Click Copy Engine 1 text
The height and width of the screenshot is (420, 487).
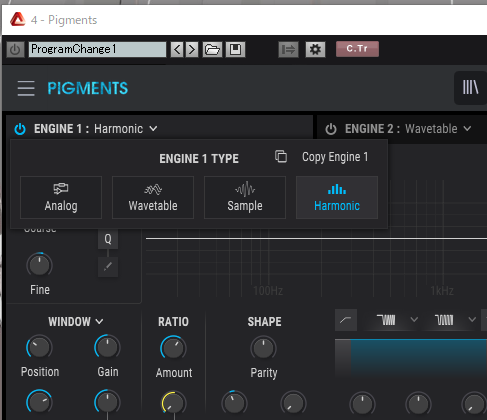[x=335, y=157]
